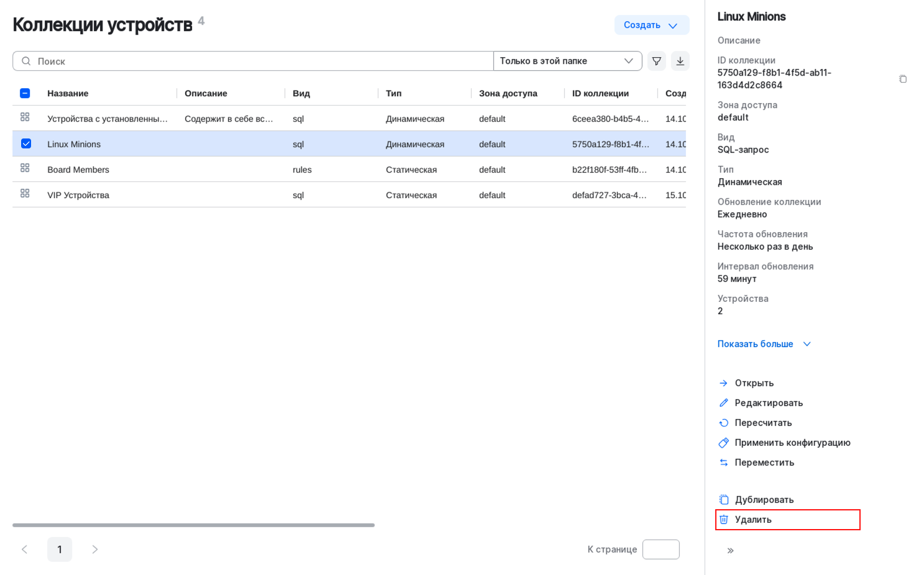Choose 'Переместить' action
Viewport: 924px width, 575px height.
(764, 463)
